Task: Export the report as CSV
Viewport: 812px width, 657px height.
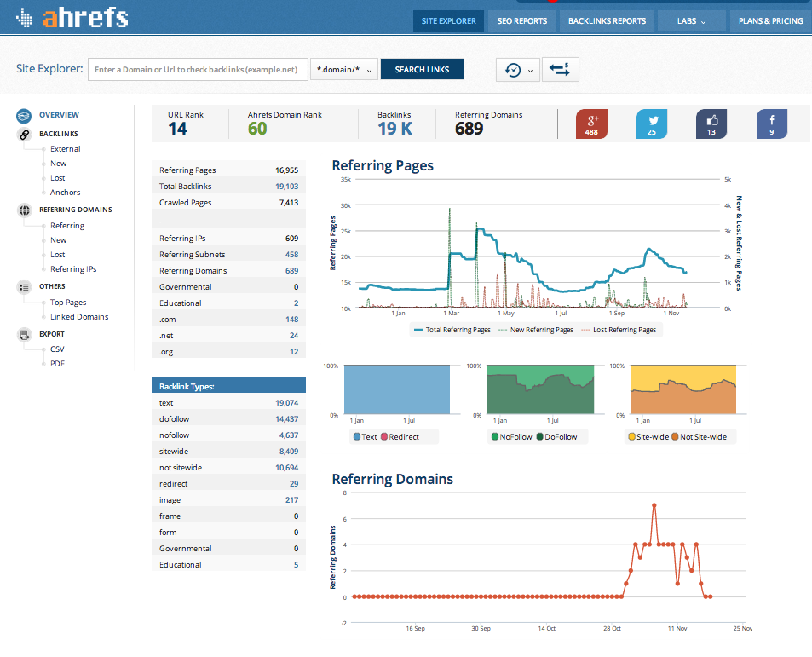Action: (x=57, y=349)
